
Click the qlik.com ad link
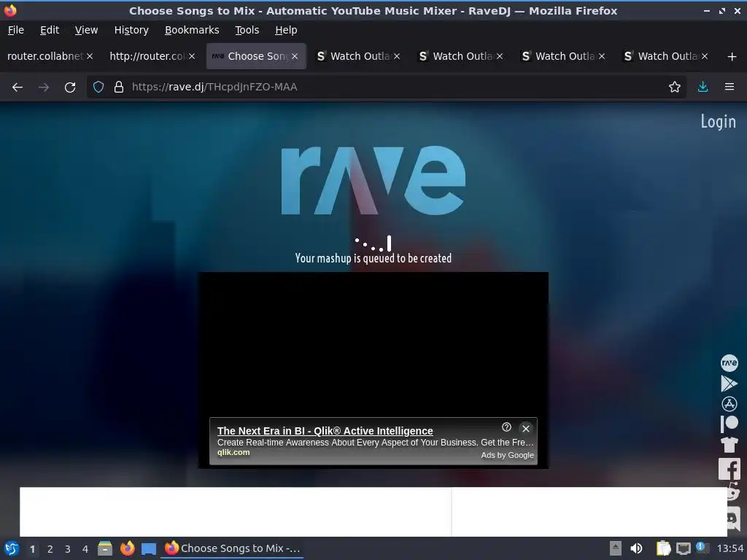click(x=233, y=452)
